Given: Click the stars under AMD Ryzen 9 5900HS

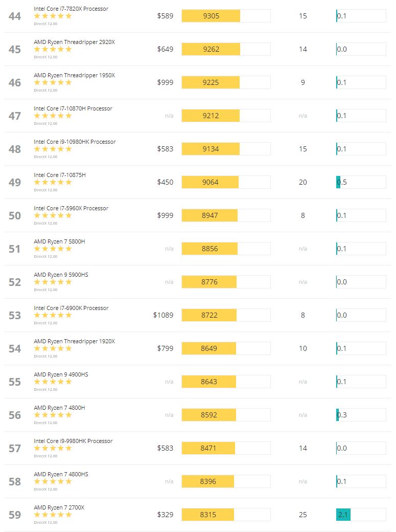Looking at the screenshot, I should [53, 282].
